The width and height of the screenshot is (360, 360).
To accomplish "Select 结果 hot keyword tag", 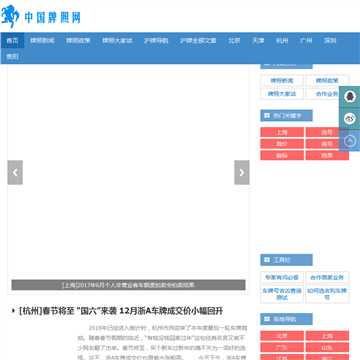I will coord(327,155).
